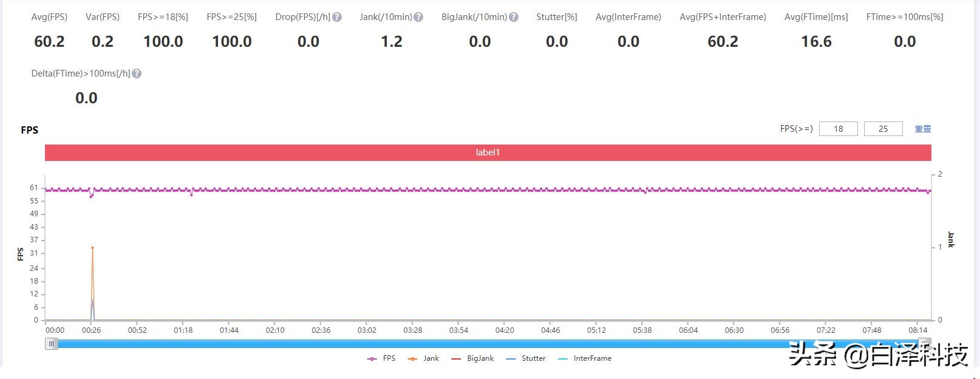
Task: Toggle FPS series in chart legend
Action: [381, 358]
